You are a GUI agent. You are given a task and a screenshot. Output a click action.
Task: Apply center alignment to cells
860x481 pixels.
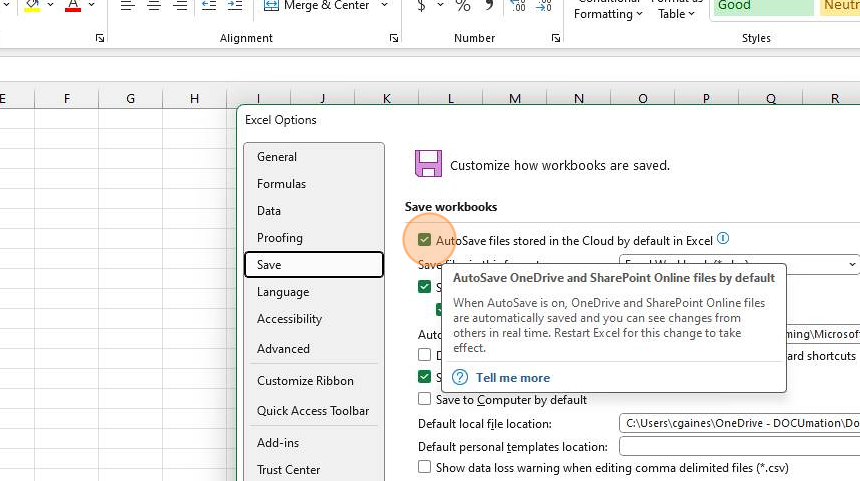[x=154, y=6]
